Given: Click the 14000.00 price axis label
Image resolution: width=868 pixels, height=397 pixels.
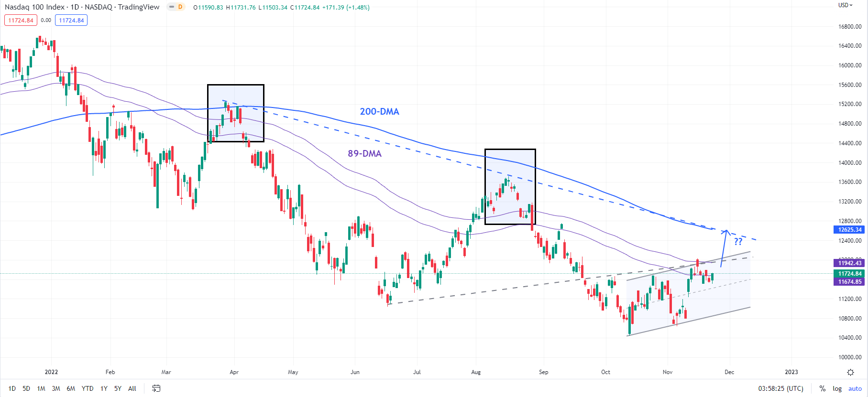Looking at the screenshot, I should tap(850, 163).
